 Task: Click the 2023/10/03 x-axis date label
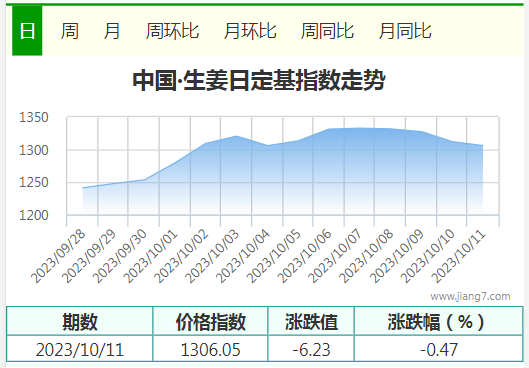click(212, 256)
